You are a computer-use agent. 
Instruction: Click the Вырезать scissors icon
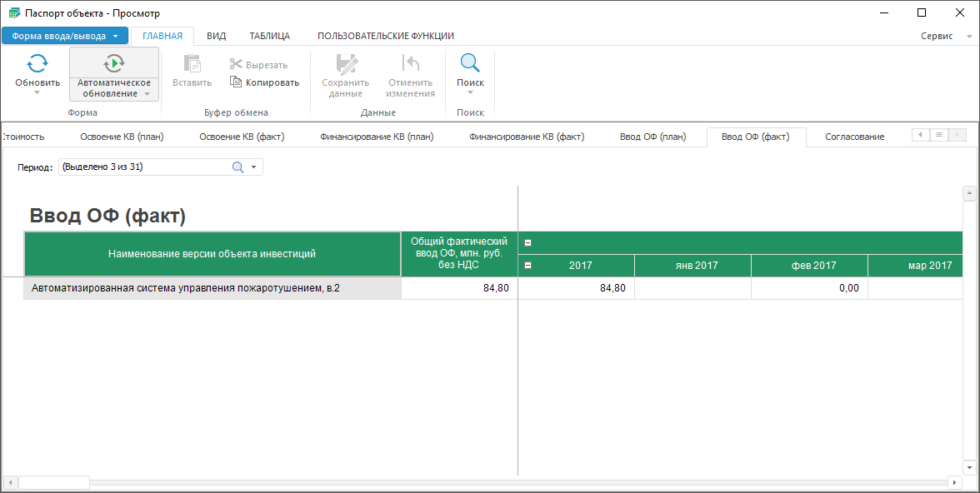click(236, 64)
